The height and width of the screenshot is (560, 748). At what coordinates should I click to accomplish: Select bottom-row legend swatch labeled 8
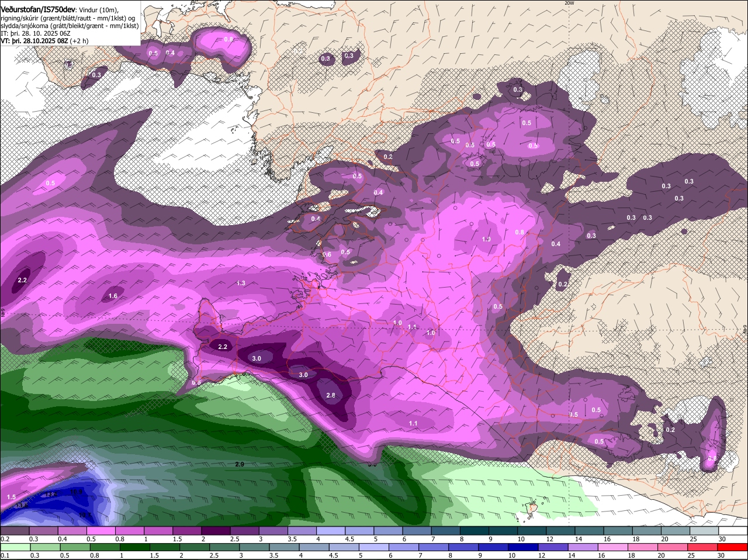464,547
